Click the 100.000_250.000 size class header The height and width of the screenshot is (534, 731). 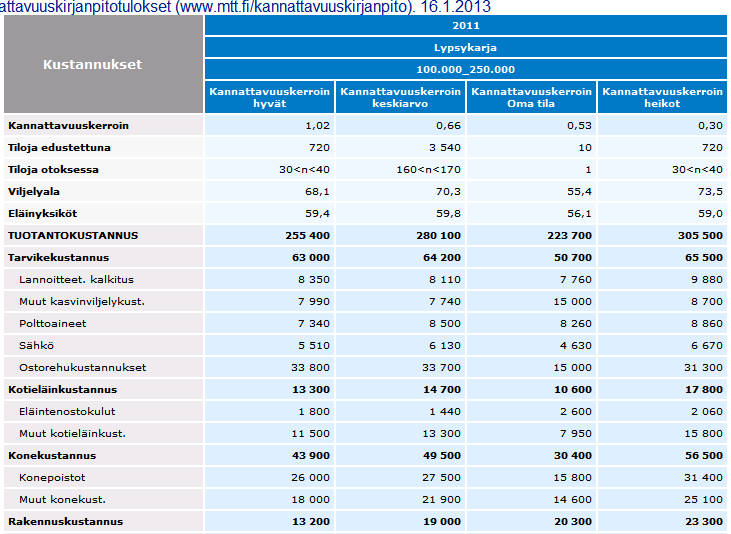point(466,69)
